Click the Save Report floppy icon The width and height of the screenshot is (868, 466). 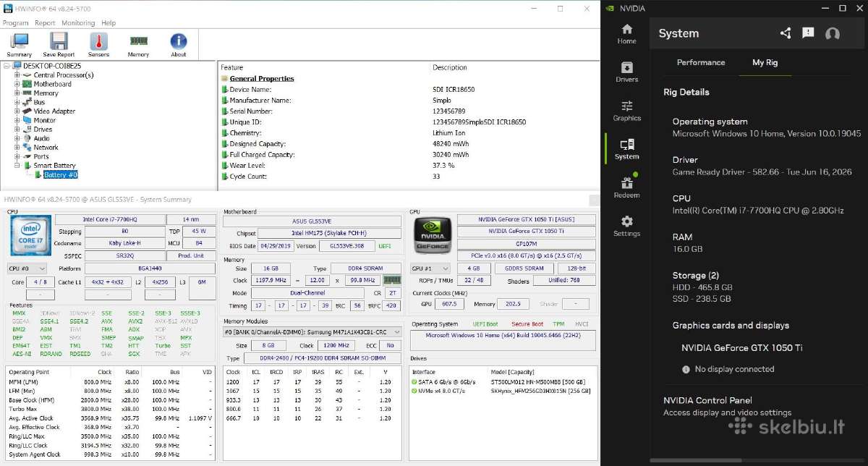tap(59, 45)
